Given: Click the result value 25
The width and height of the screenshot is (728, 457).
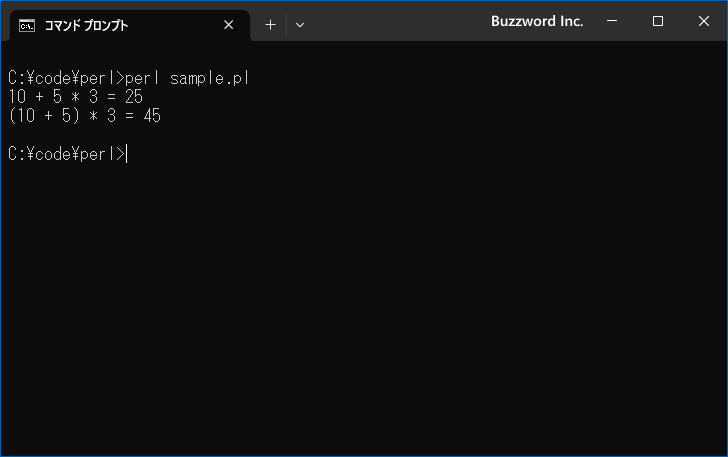Looking at the screenshot, I should (134, 97).
